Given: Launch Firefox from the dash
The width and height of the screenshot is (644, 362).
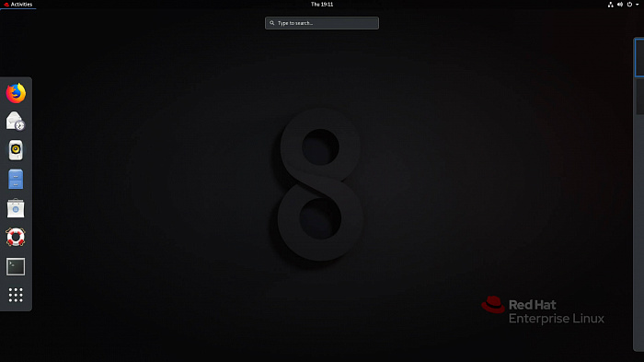Looking at the screenshot, I should (x=16, y=93).
